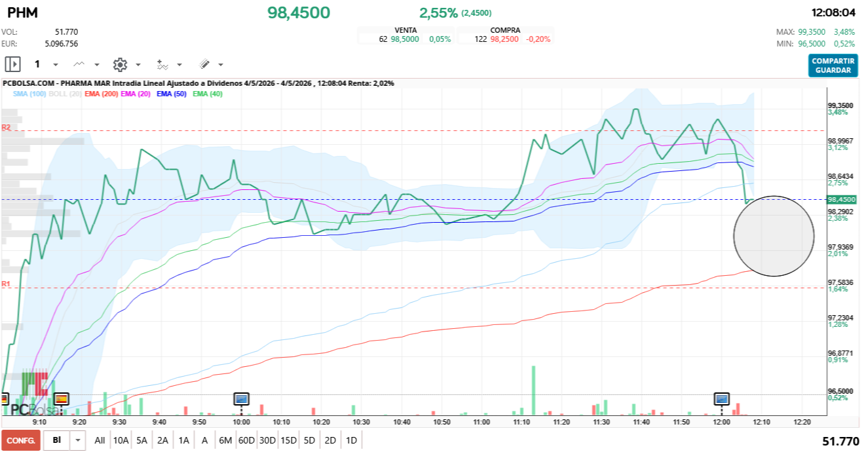Click the event marker at 12:00
This screenshot has width=868, height=454.
tap(722, 398)
